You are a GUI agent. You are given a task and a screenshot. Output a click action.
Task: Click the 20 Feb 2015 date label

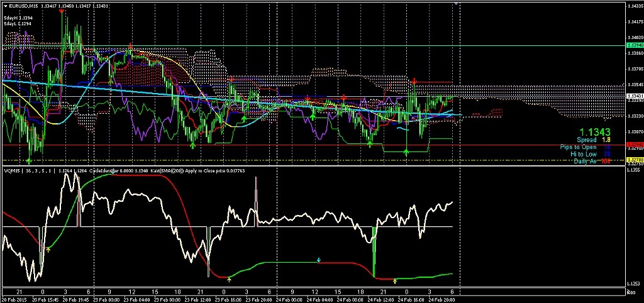[x=13, y=300]
